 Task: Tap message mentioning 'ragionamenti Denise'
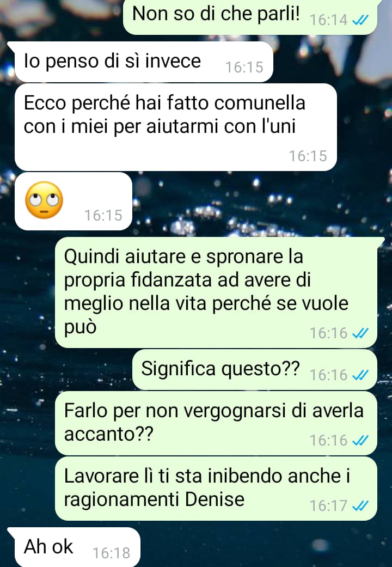coord(216,489)
